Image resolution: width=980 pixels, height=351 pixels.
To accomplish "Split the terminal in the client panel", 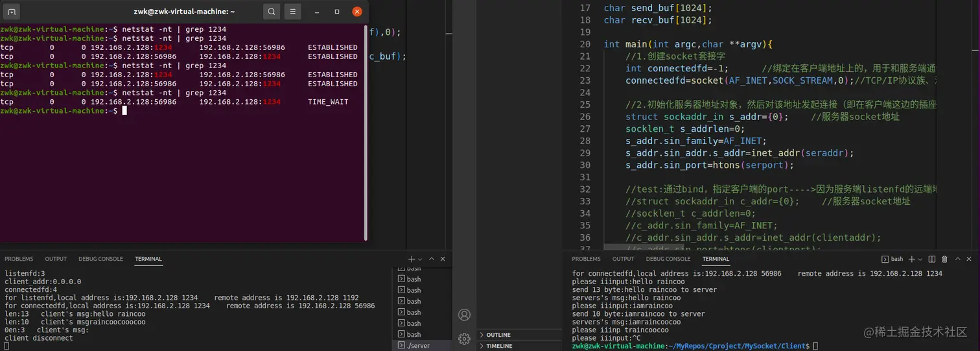I will coord(932,259).
